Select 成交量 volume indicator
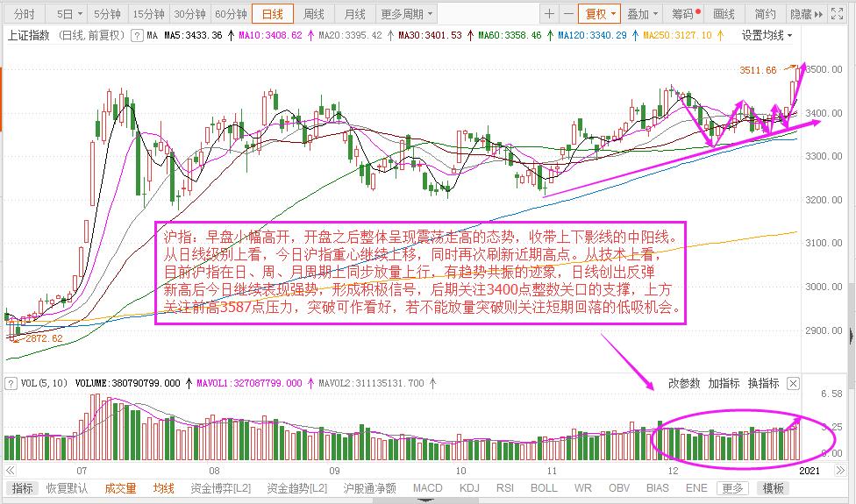The image size is (856, 504). coord(121,488)
